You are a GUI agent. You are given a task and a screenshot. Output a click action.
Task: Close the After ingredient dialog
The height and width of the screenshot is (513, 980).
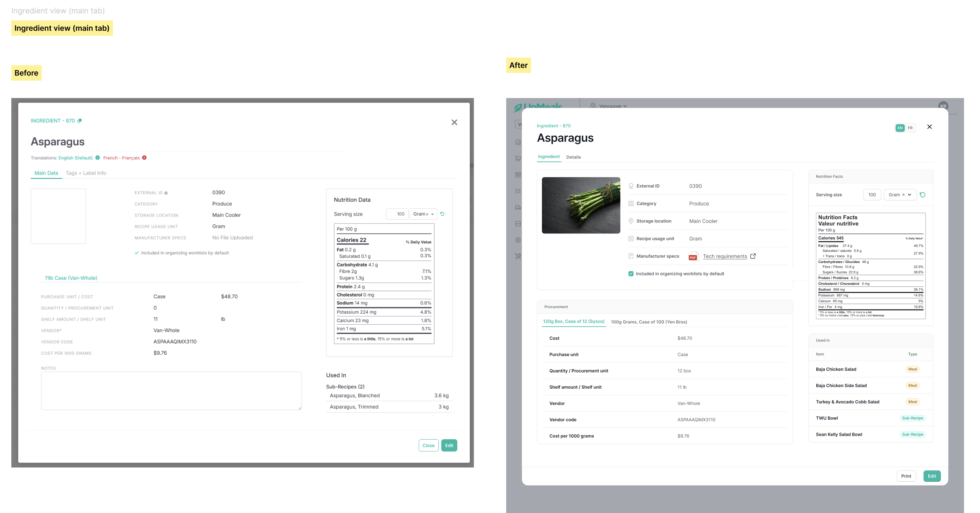coord(929,127)
